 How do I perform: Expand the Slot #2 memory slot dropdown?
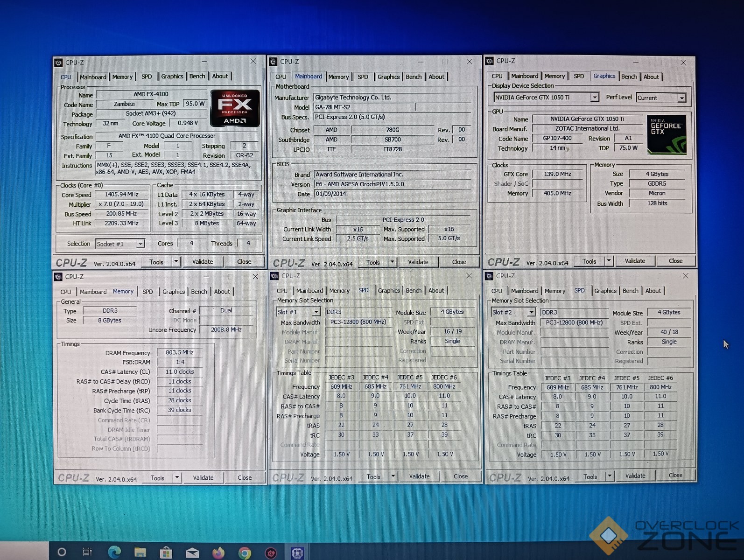tap(531, 312)
